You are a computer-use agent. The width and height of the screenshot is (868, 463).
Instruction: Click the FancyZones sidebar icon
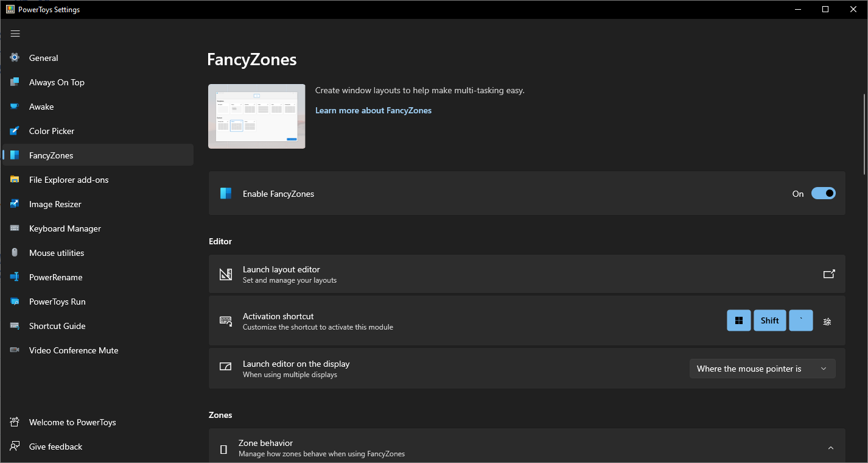pyautogui.click(x=15, y=155)
